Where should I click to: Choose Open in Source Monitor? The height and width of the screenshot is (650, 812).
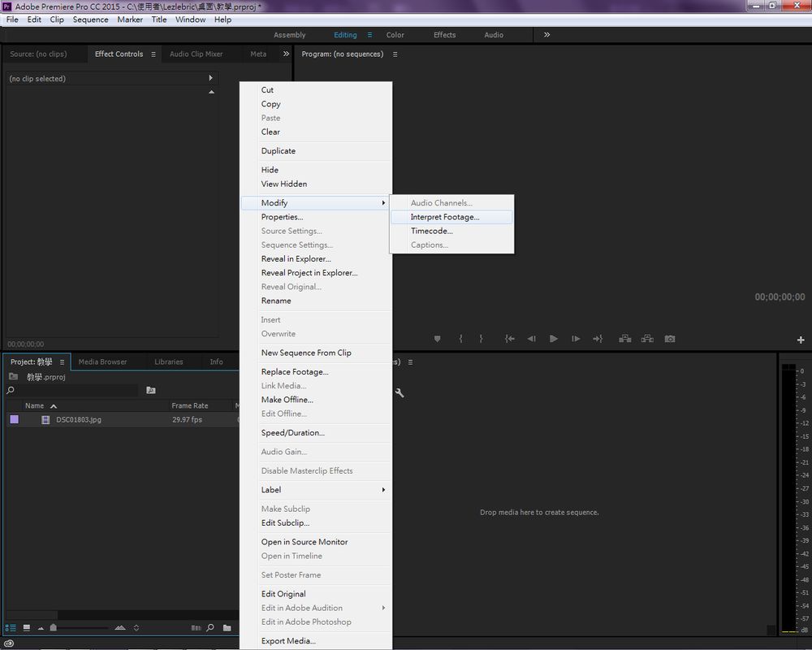pos(317,542)
